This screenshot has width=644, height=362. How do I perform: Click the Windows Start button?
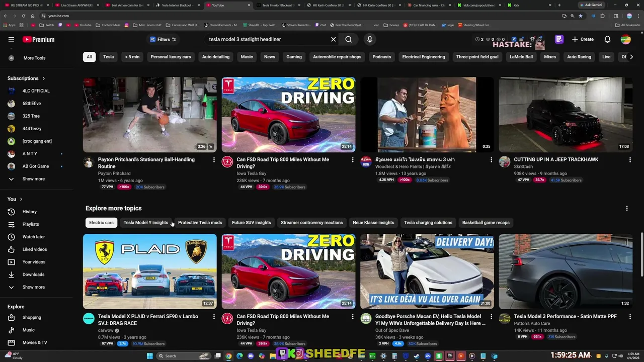point(149,356)
